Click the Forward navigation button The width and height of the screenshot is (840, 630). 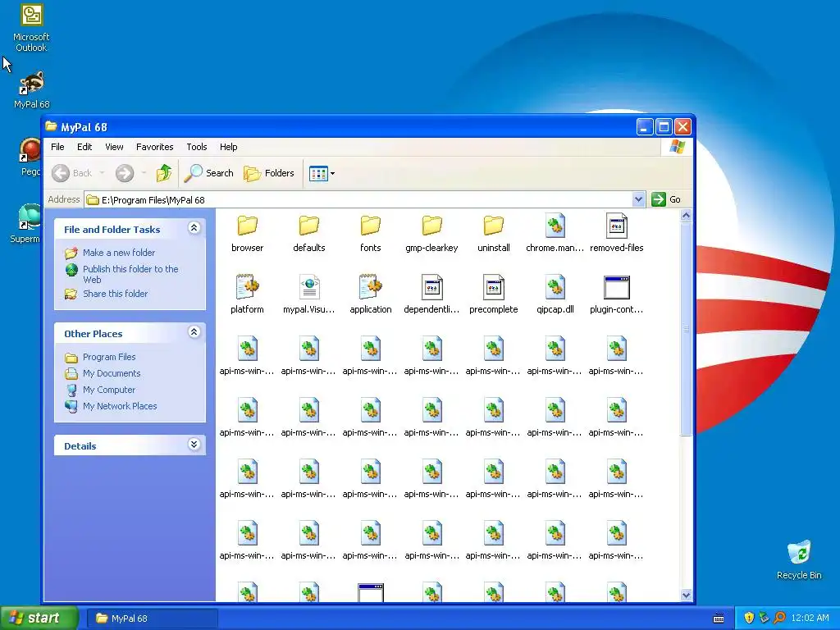[x=125, y=173]
